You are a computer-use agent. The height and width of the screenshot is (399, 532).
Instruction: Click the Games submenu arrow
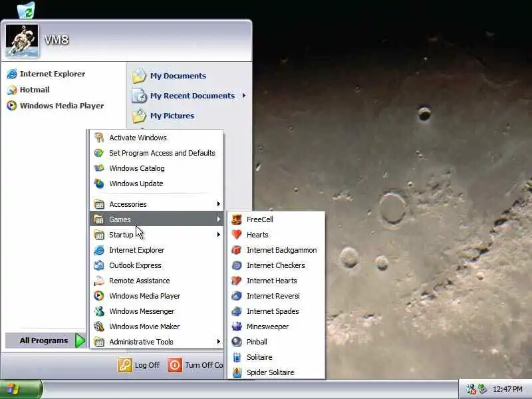(x=218, y=219)
